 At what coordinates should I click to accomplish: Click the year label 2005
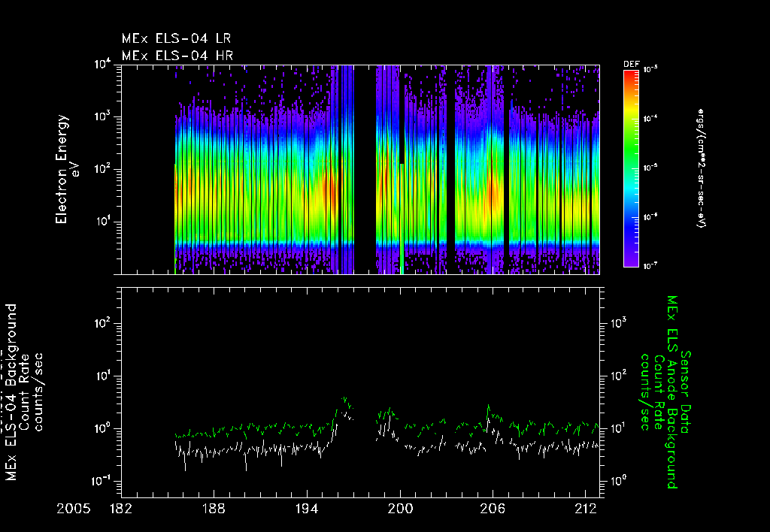click(74, 509)
